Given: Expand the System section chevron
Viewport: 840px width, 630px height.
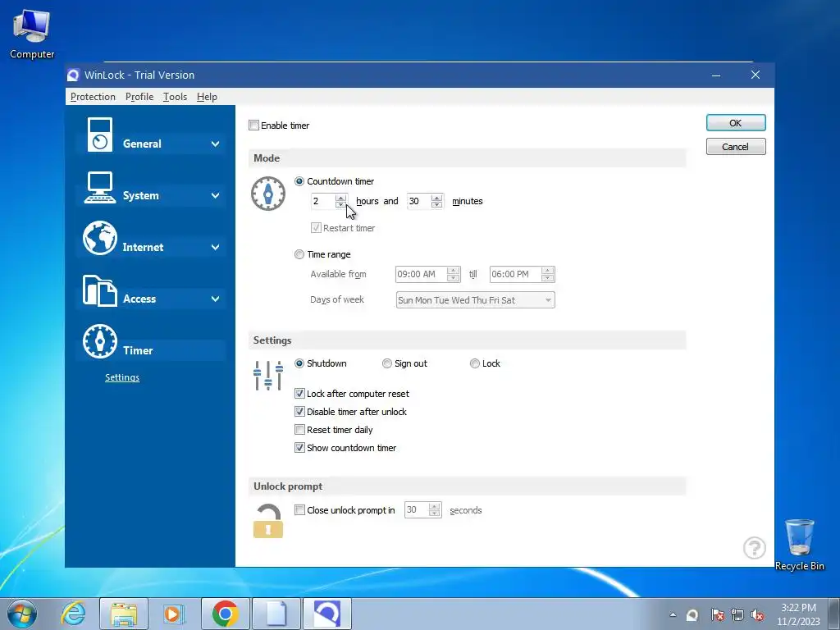Looking at the screenshot, I should click(216, 196).
